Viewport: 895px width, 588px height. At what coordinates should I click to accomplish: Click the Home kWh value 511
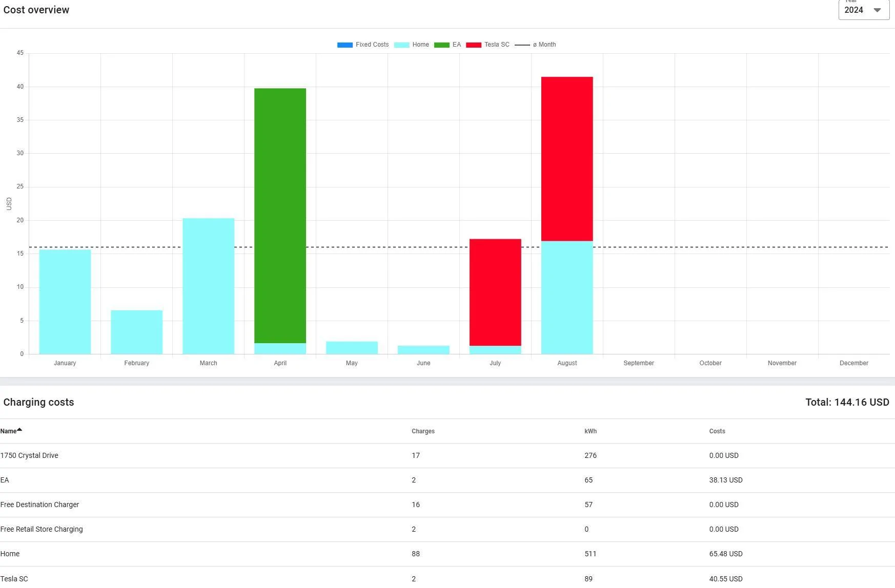tap(590, 554)
